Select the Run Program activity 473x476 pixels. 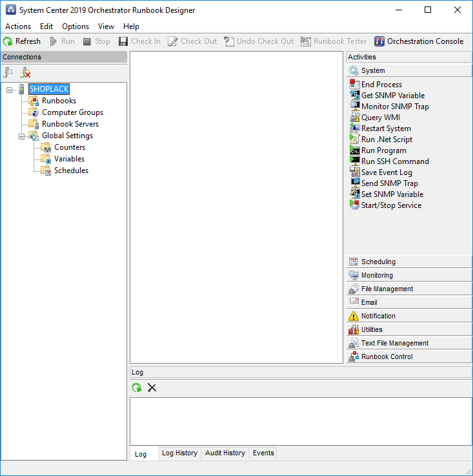pyautogui.click(x=377, y=150)
